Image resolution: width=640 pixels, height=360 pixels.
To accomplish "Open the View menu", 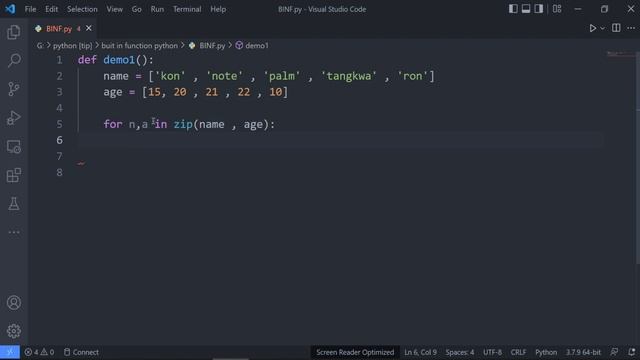I will click(x=115, y=9).
